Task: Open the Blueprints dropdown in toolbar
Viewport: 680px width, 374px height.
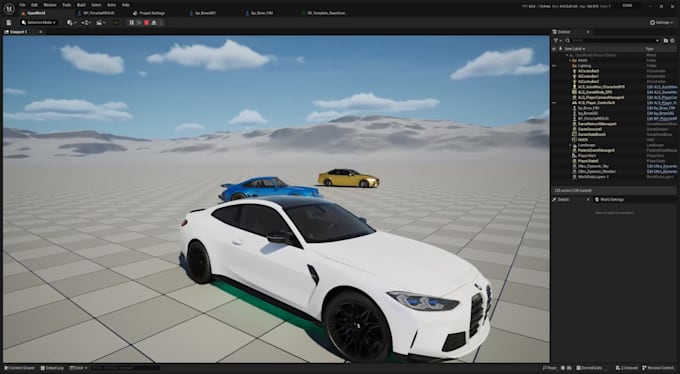Action: coord(86,23)
